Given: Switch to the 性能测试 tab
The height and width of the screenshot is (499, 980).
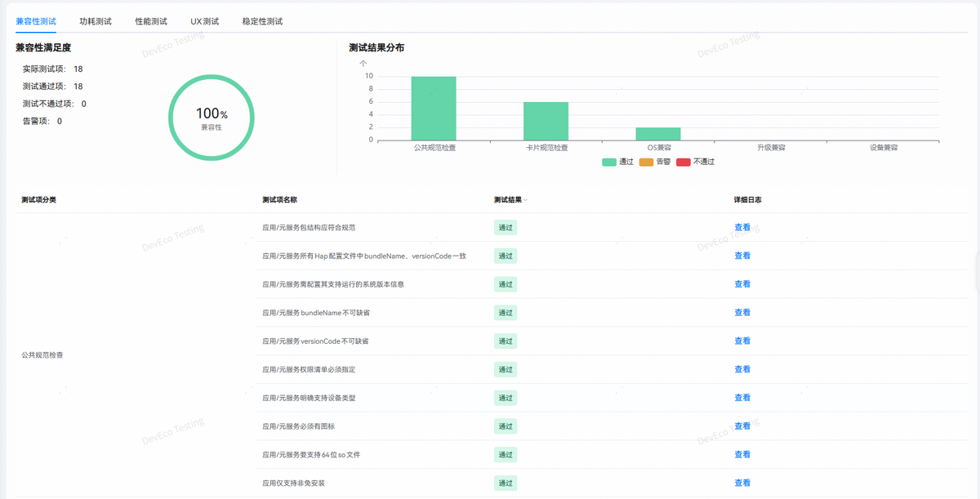Looking at the screenshot, I should pyautogui.click(x=151, y=21).
